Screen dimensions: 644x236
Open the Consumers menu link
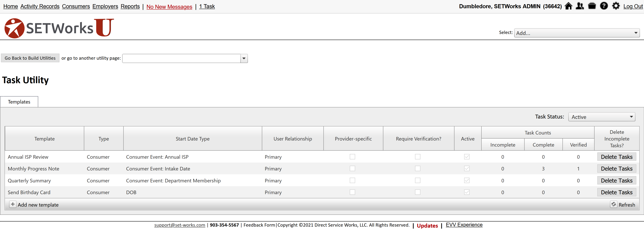pyautogui.click(x=76, y=6)
